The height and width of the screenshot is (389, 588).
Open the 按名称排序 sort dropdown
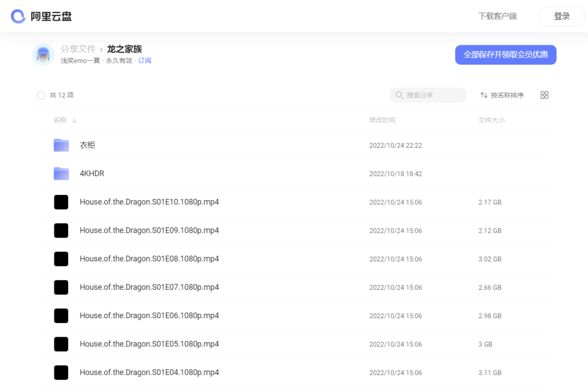(502, 95)
